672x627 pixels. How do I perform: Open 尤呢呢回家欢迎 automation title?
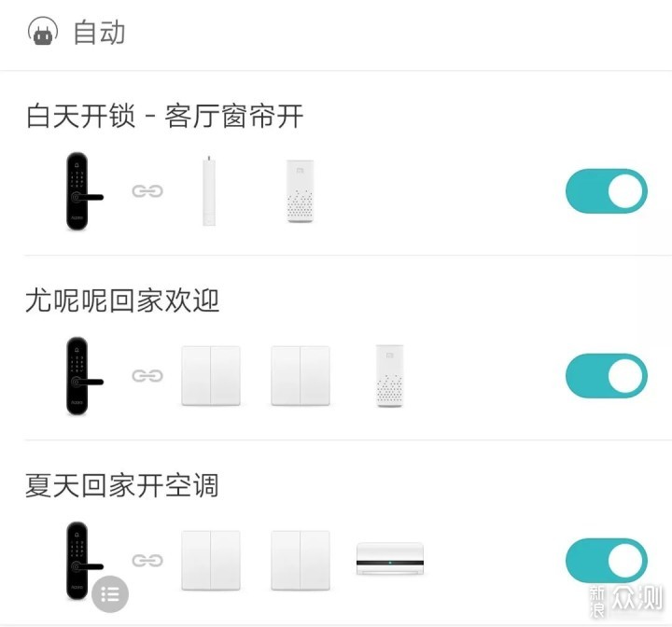coord(122,300)
